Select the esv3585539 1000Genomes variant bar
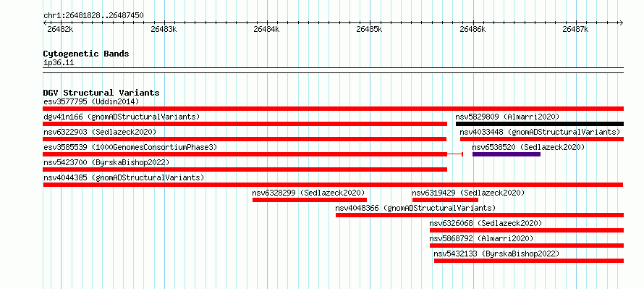The height and width of the screenshot is (289, 644). coord(245,154)
